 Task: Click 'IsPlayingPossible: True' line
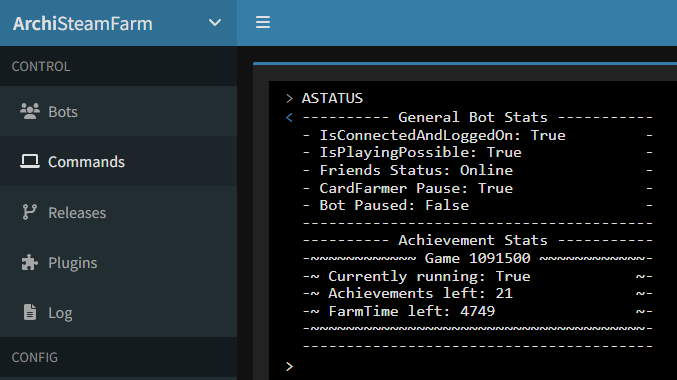pos(420,152)
